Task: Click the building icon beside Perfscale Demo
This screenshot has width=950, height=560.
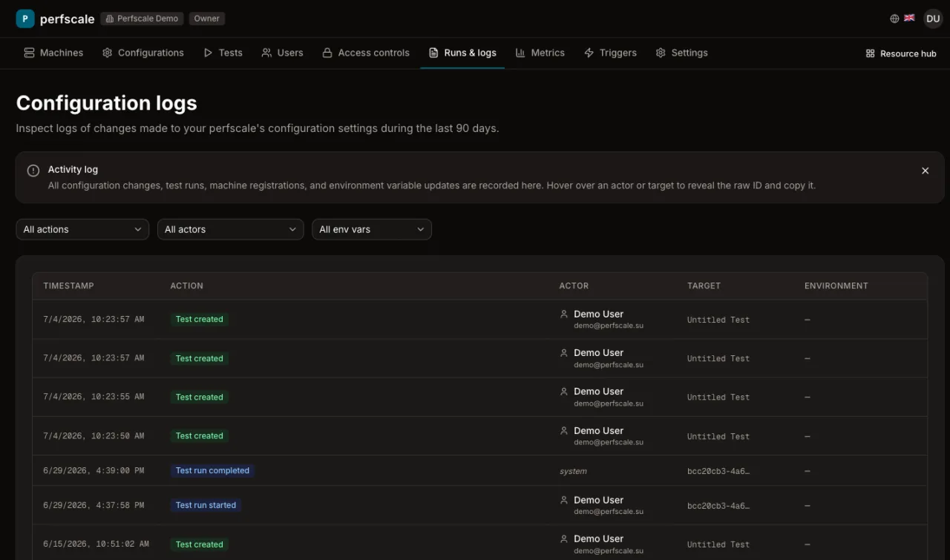Action: tap(109, 19)
